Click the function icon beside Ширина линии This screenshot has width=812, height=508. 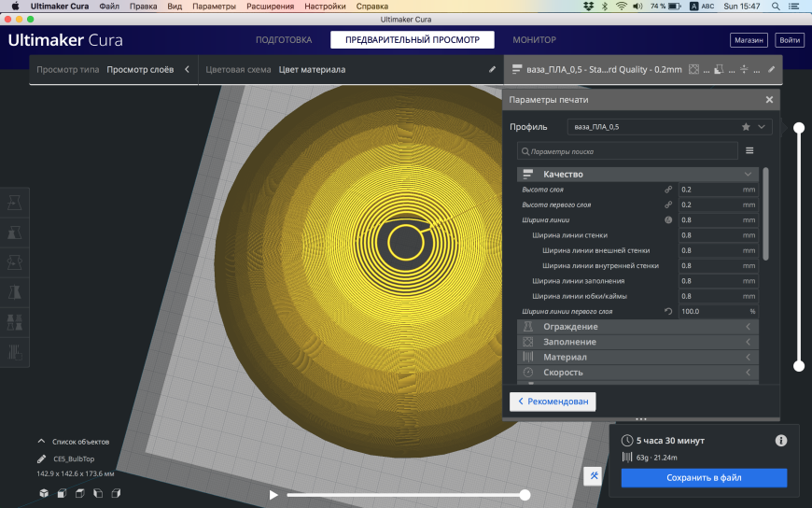(x=668, y=219)
